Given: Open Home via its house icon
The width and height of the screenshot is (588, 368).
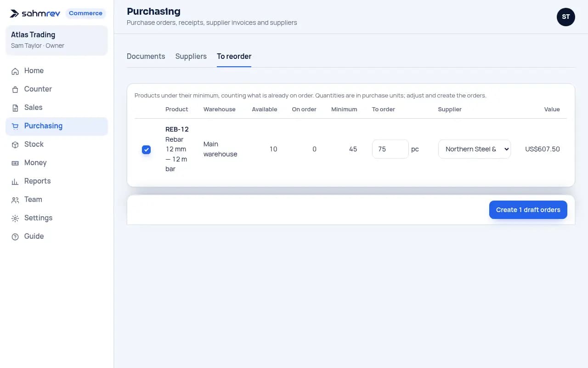Looking at the screenshot, I should pyautogui.click(x=15, y=71).
